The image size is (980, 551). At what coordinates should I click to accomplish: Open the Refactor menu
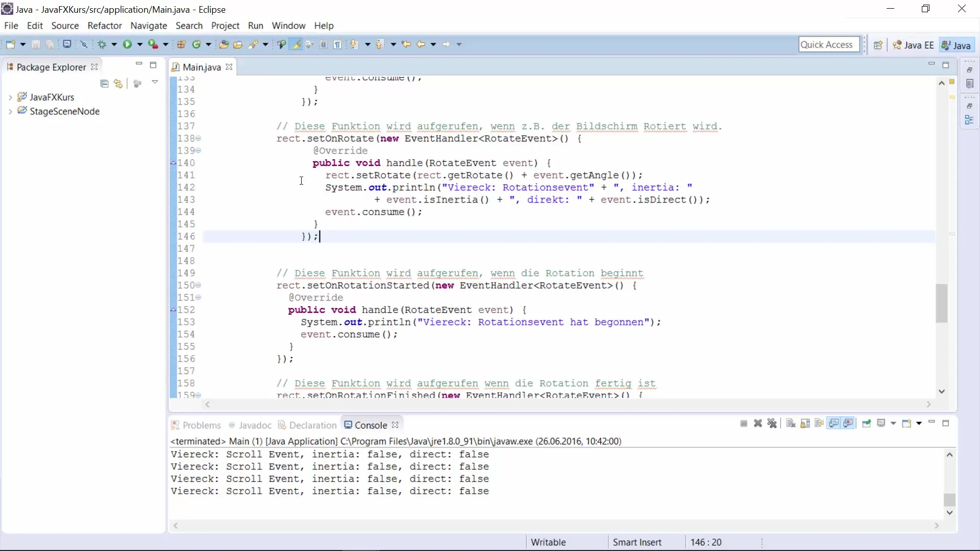tap(105, 26)
